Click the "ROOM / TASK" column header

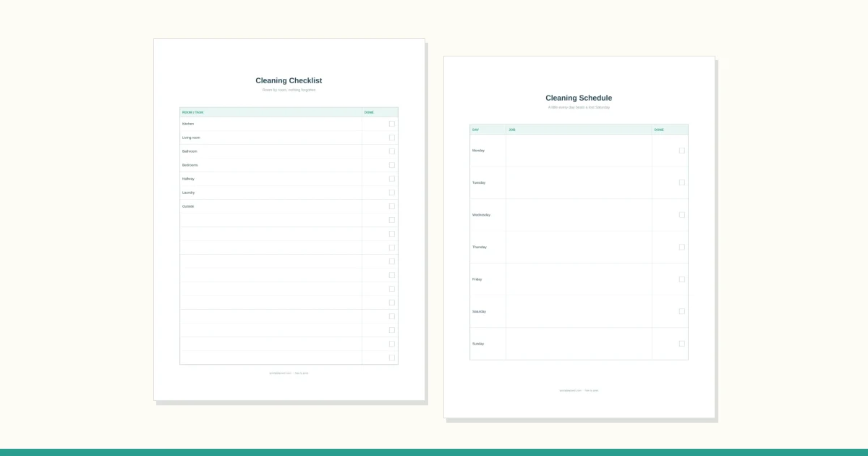pos(193,112)
